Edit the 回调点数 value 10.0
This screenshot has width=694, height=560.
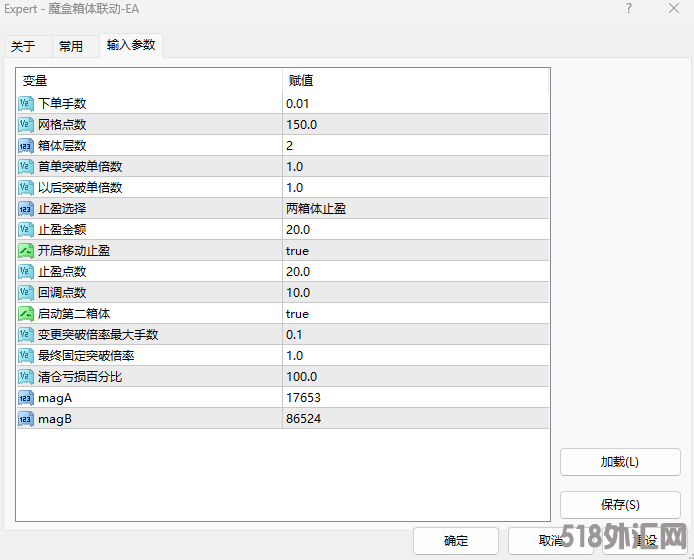(x=416, y=293)
